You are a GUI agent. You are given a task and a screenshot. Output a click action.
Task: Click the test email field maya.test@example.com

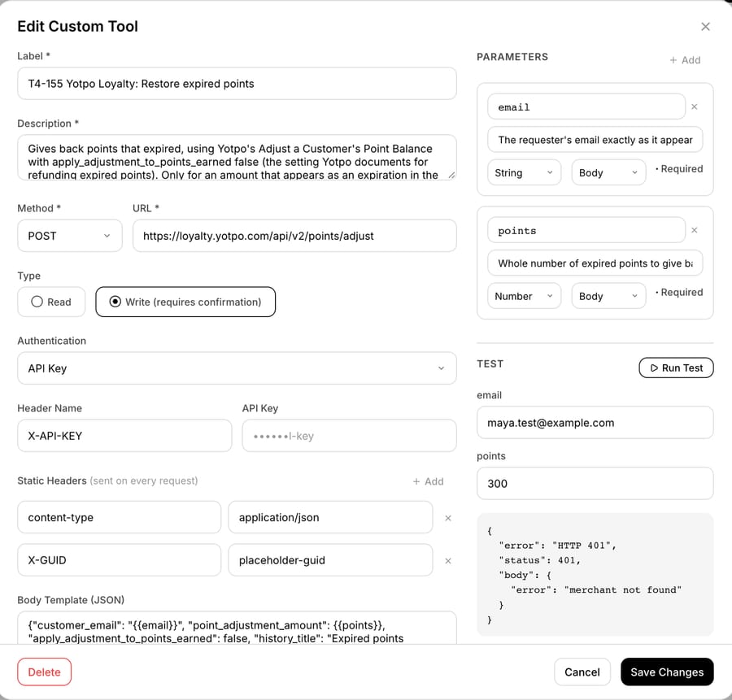click(595, 423)
